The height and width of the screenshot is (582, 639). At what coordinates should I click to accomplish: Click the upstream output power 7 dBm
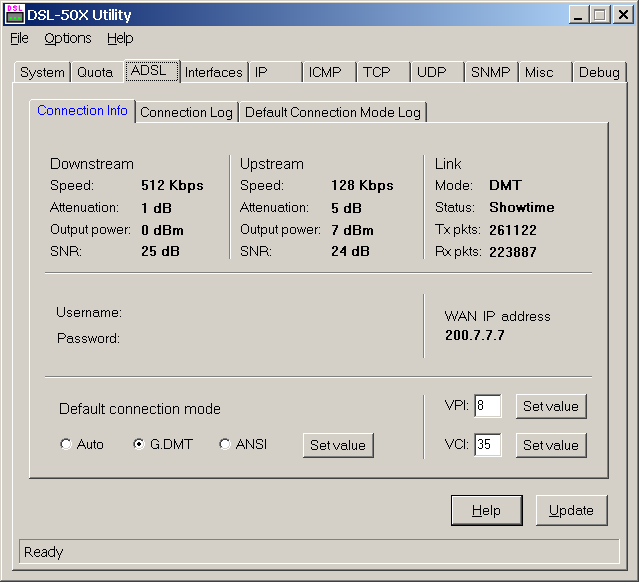click(352, 230)
